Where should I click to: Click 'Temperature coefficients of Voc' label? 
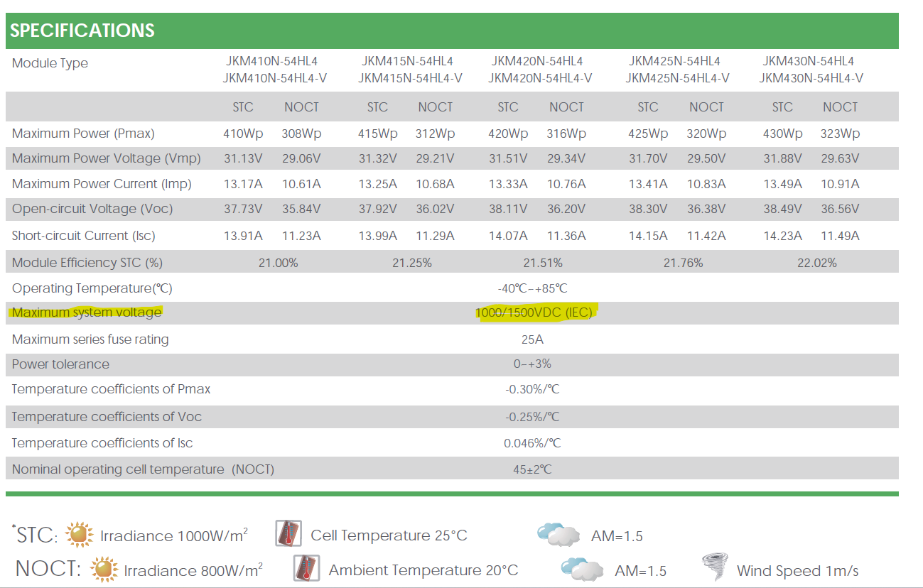pyautogui.click(x=107, y=417)
